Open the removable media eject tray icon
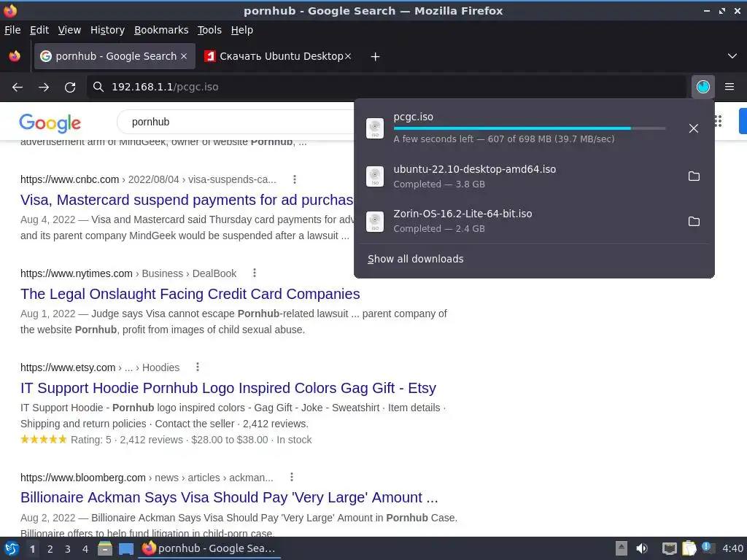This screenshot has width=747, height=560. (622, 548)
